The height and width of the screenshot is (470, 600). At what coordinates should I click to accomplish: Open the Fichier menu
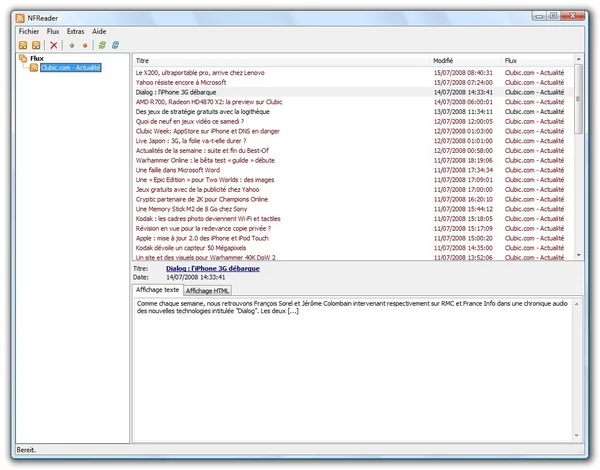click(29, 31)
